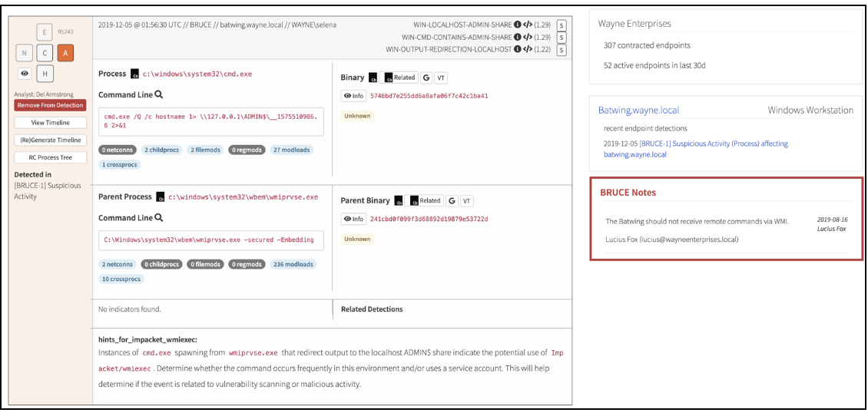The image size is (868, 416).
Task: Click the View Timeline button
Action: coord(49,123)
